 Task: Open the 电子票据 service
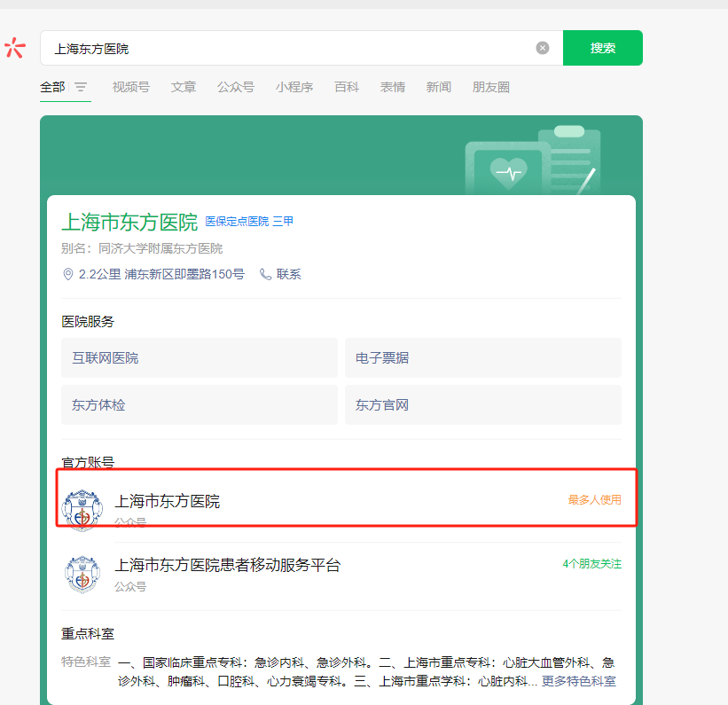(x=483, y=357)
